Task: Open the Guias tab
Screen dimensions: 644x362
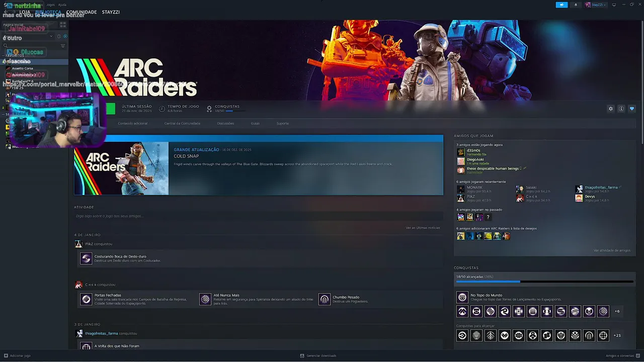Action: pos(255,123)
